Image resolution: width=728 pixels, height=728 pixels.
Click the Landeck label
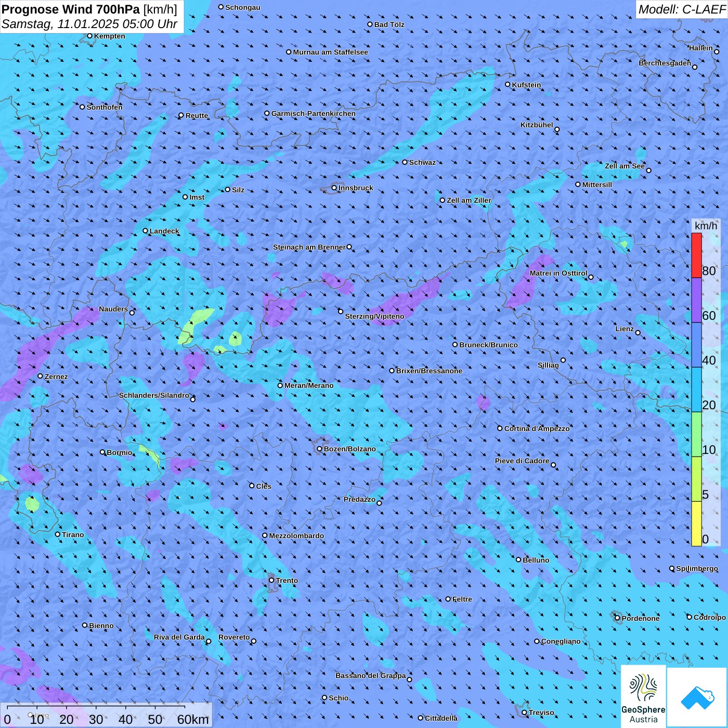click(164, 231)
